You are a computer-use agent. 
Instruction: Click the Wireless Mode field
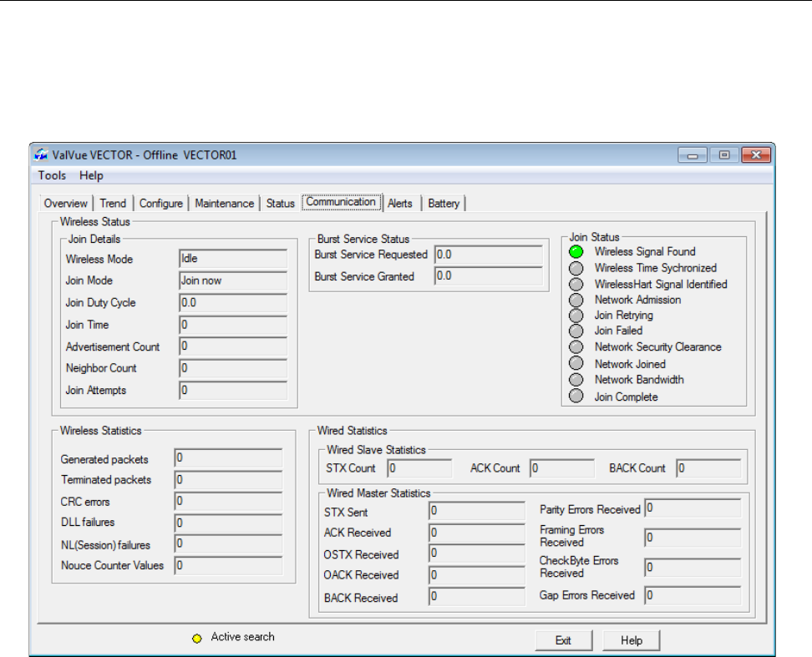[233, 260]
